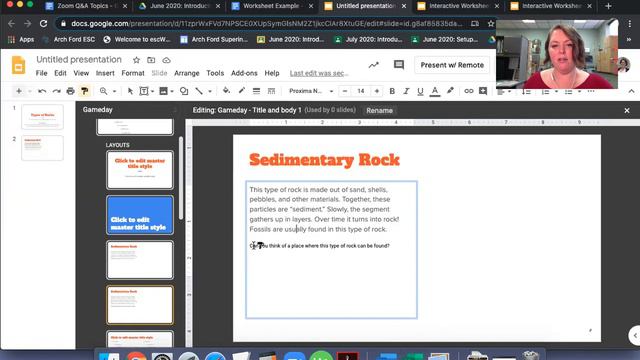The image size is (640, 360).
Task: Open border weight options
Action: point(256,91)
